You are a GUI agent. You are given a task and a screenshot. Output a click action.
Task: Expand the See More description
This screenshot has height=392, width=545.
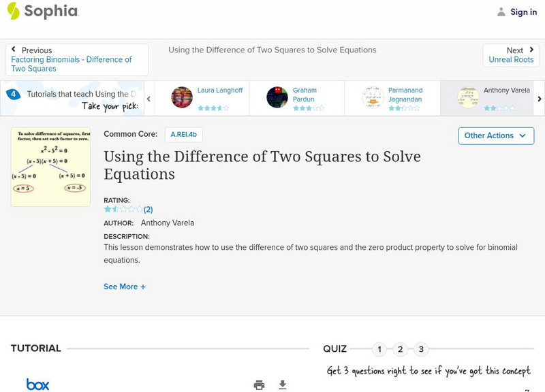[125, 287]
